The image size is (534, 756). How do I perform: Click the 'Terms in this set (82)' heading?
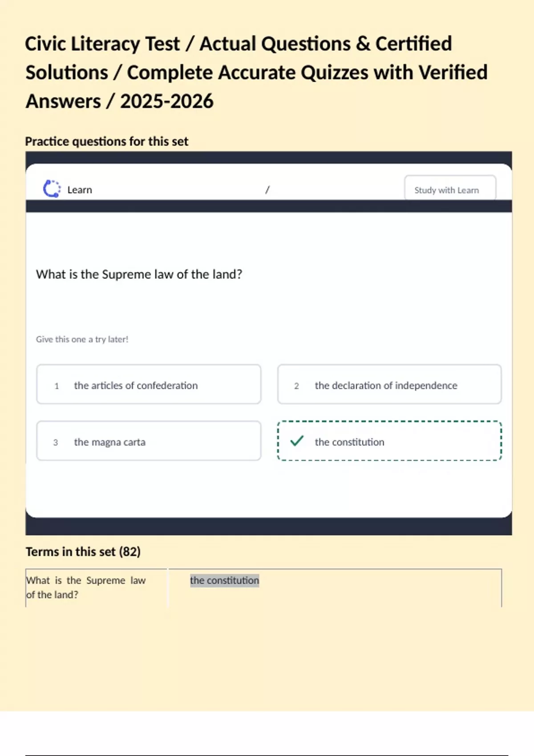click(83, 552)
